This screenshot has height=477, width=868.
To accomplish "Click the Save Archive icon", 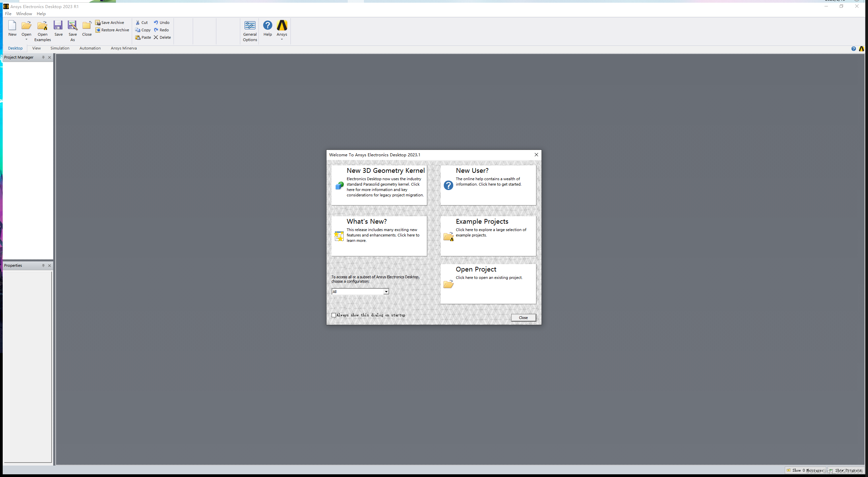I will click(97, 22).
